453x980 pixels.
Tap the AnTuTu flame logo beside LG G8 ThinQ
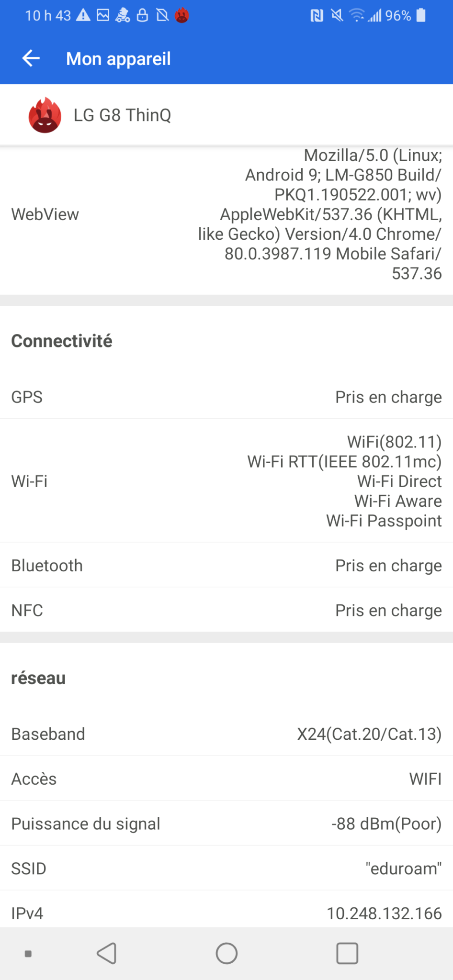[45, 115]
